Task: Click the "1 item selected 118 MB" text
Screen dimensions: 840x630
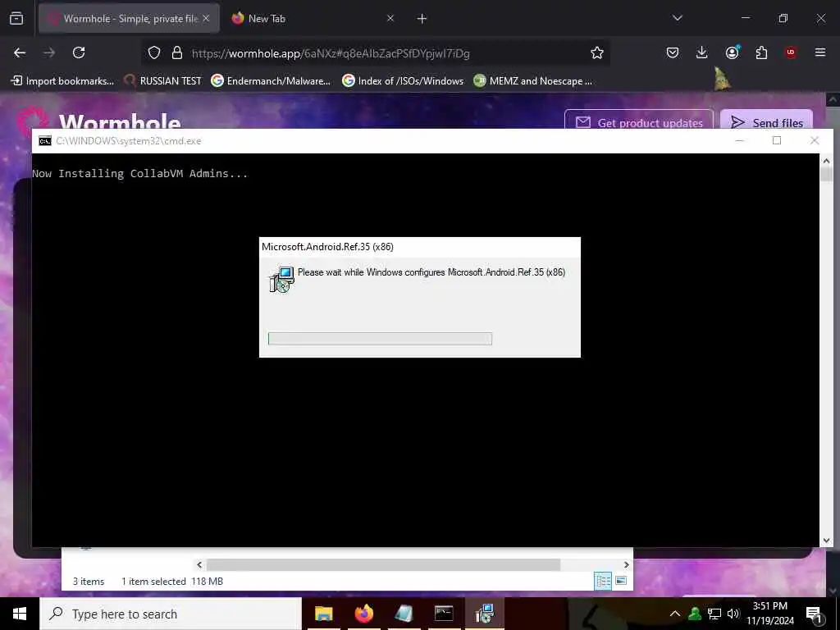Action: coord(172,582)
